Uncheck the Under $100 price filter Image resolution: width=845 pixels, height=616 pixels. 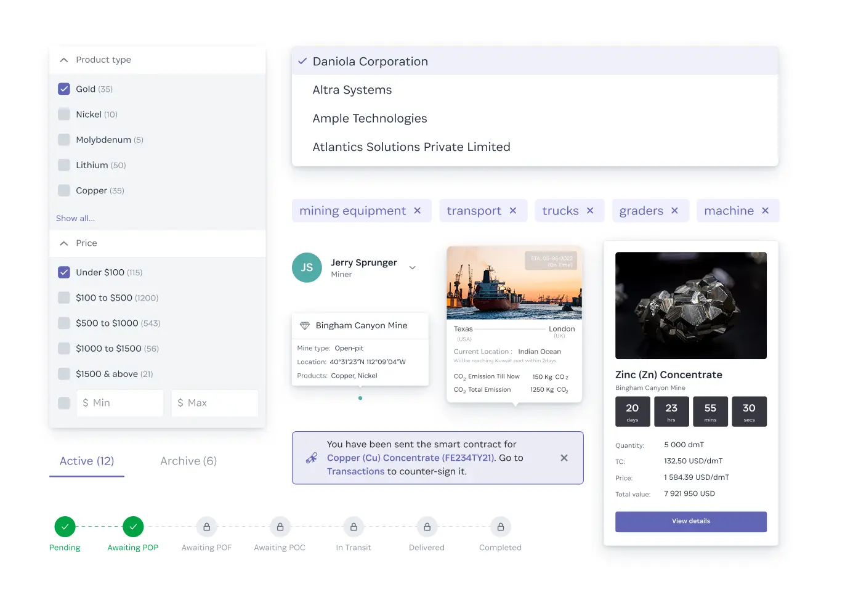(x=64, y=272)
